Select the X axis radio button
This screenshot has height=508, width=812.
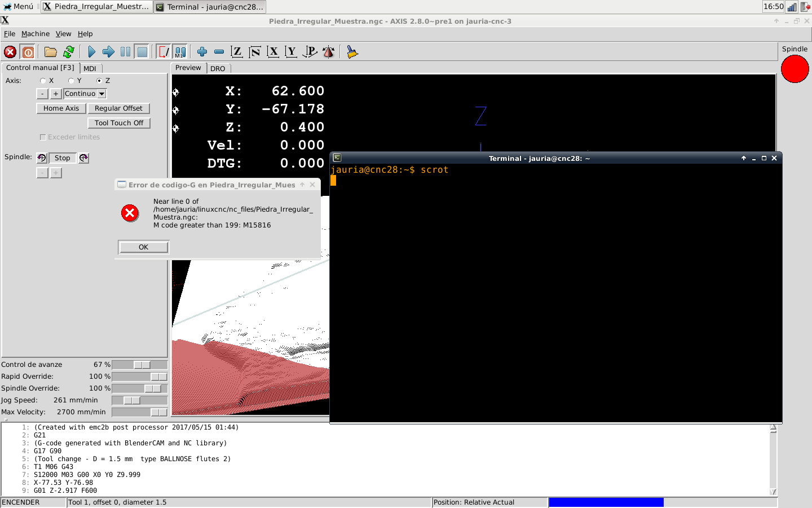43,81
